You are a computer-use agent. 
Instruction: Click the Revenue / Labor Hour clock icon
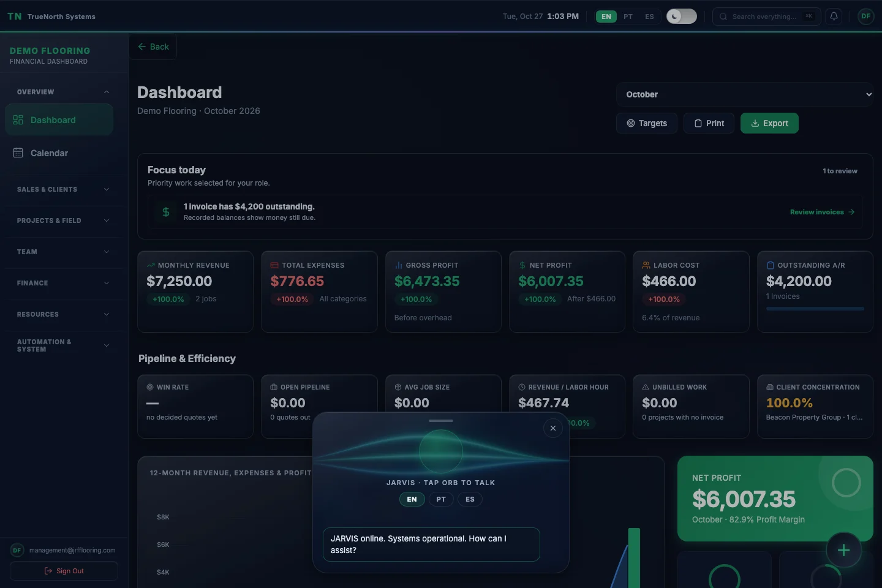pos(522,387)
